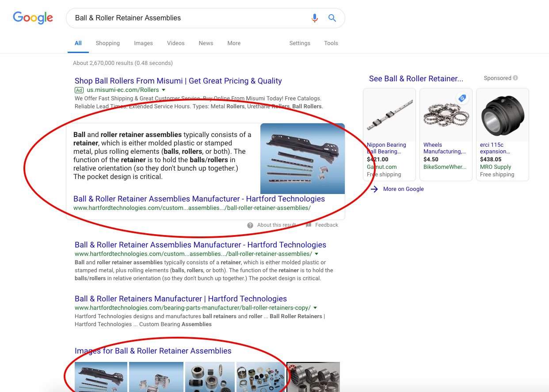Screen dimensions: 549x392
Task: Open dropdown arrow beside ball-roller-retainer-assemblies URL
Action: tap(316, 254)
